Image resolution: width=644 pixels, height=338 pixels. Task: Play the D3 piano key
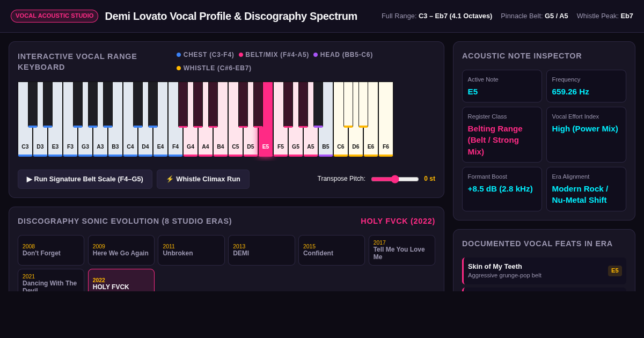tap(40, 142)
